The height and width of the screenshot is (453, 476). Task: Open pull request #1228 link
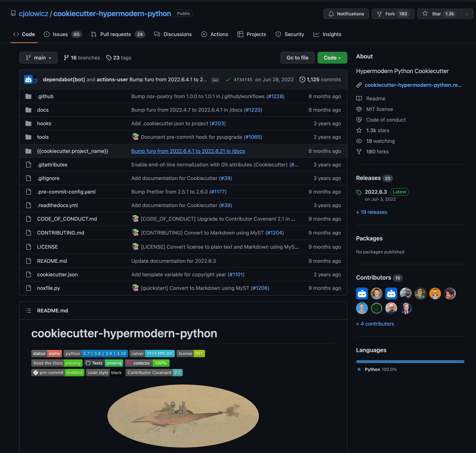[x=275, y=96]
